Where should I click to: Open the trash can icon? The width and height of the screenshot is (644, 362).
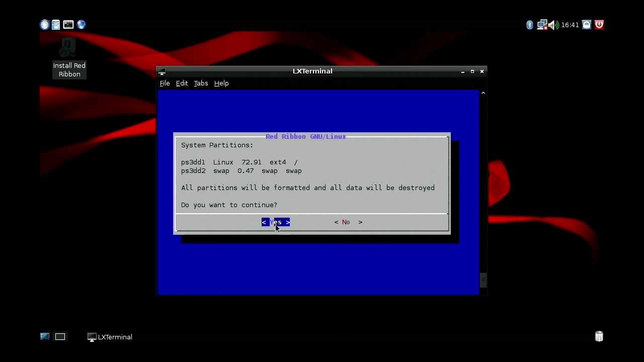click(599, 336)
